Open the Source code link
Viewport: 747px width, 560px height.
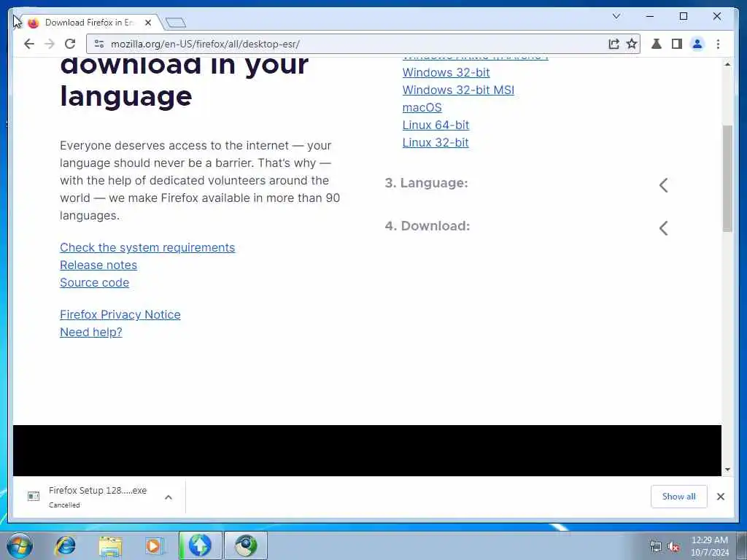94,283
